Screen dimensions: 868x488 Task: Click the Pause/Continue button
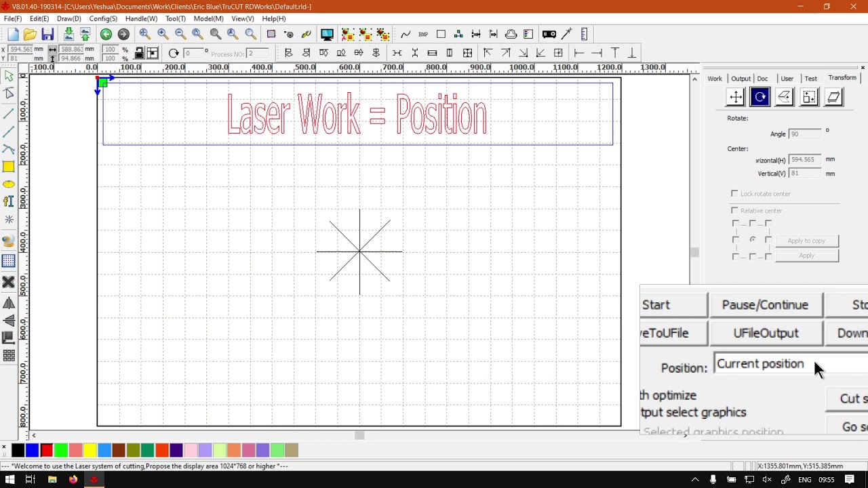point(765,305)
